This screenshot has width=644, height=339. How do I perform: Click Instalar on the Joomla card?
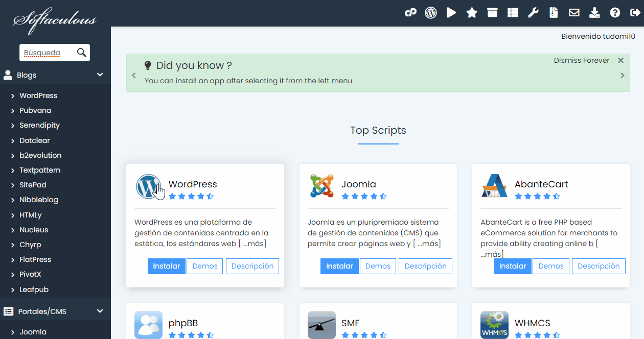(339, 266)
